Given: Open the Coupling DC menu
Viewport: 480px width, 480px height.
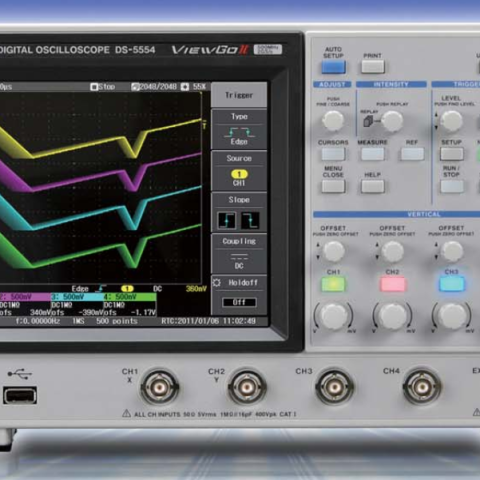Looking at the screenshot, I should 239,253.
